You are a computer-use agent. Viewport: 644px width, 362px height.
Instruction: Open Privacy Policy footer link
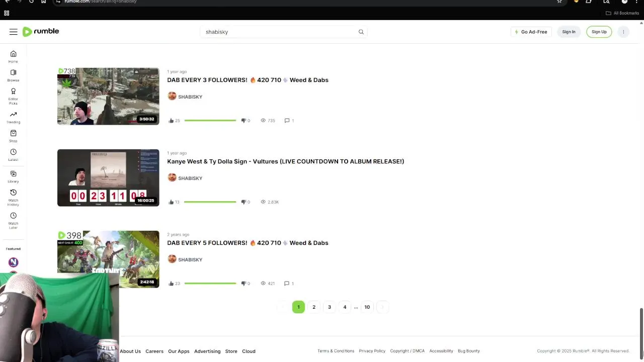[372, 351]
